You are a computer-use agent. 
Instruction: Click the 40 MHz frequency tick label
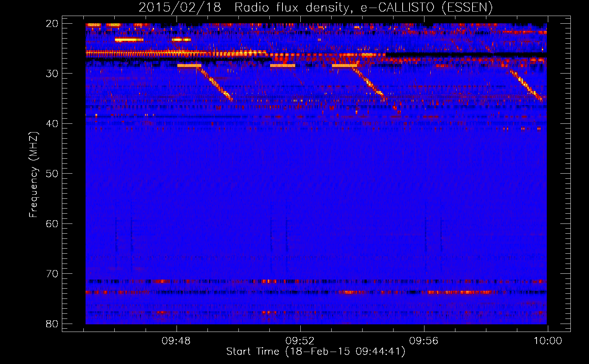[x=52, y=124]
